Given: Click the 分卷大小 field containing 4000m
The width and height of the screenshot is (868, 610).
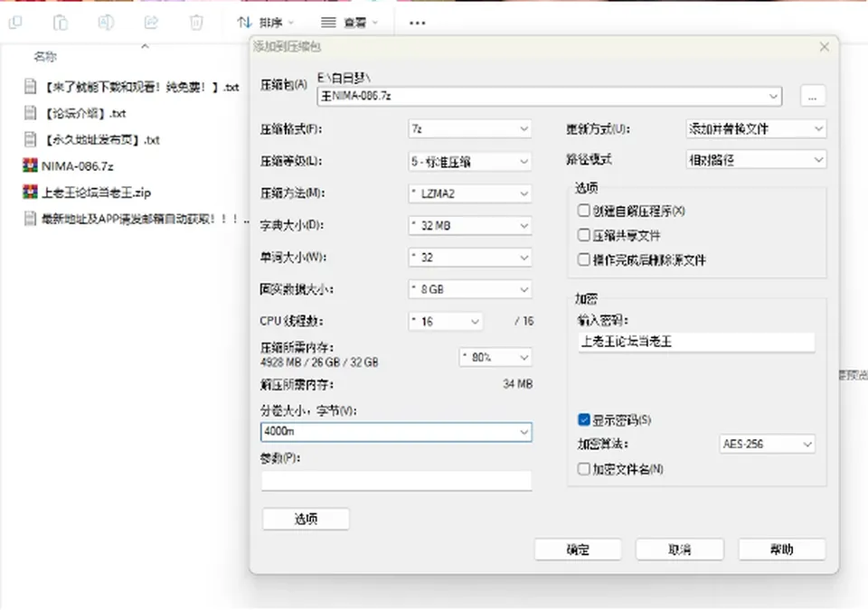Looking at the screenshot, I should point(396,432).
